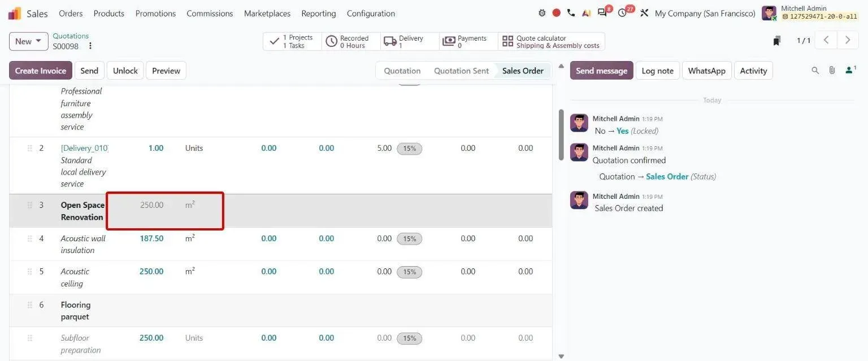The width and height of the screenshot is (868, 361).
Task: Open the [Delivery_010] product link
Action: pyautogui.click(x=84, y=148)
